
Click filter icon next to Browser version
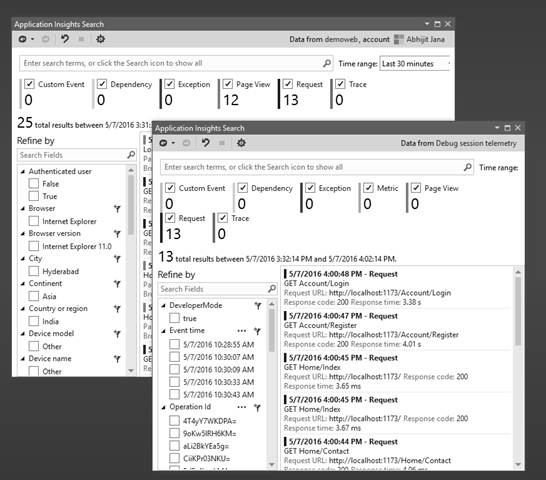tap(117, 234)
